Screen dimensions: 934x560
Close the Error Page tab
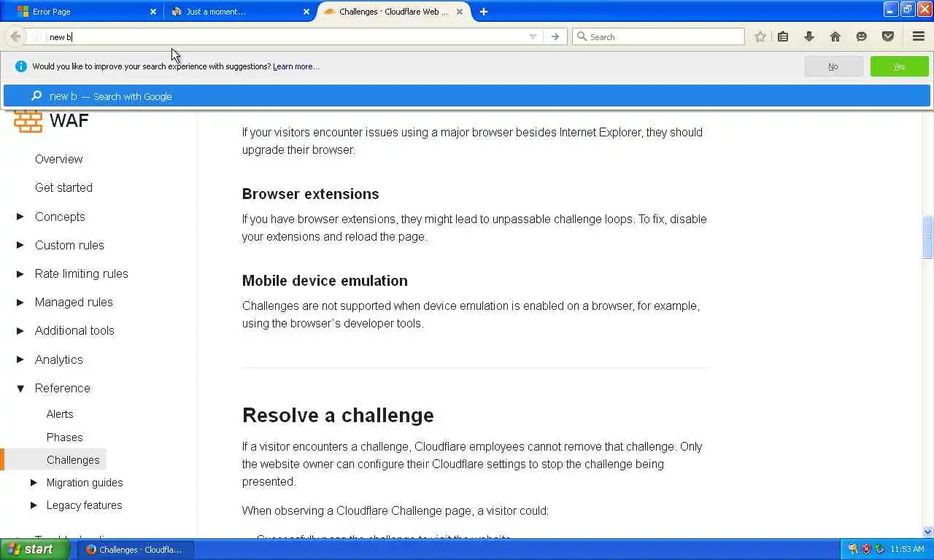point(153,12)
